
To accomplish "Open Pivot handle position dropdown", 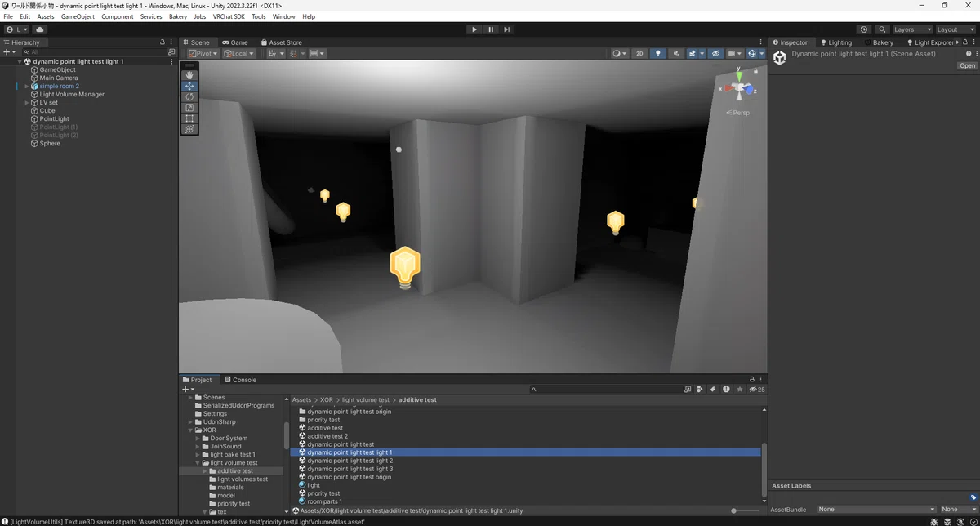I will (203, 53).
